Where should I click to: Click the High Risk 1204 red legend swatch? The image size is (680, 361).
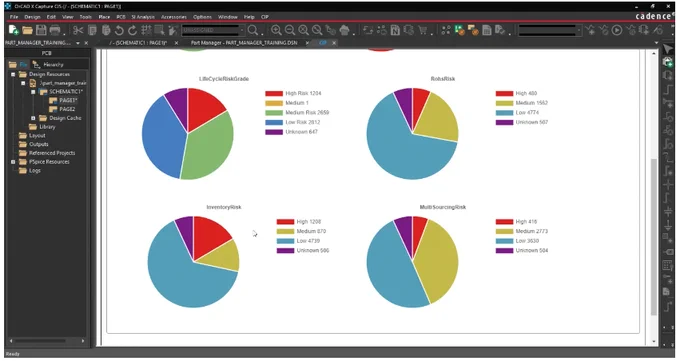pyautogui.click(x=274, y=93)
